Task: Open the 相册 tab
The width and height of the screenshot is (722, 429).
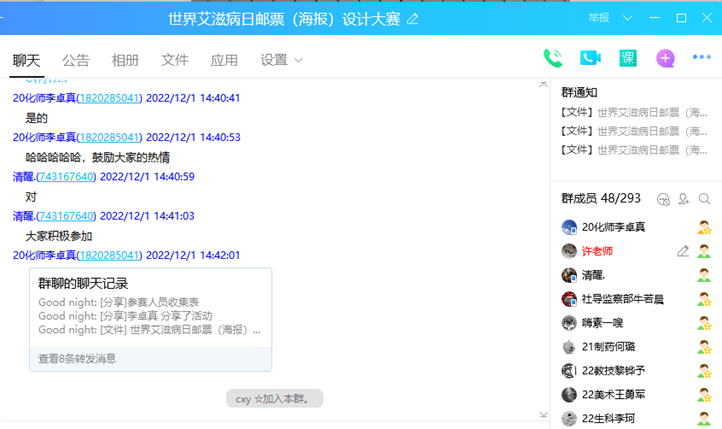Action: 125,60
